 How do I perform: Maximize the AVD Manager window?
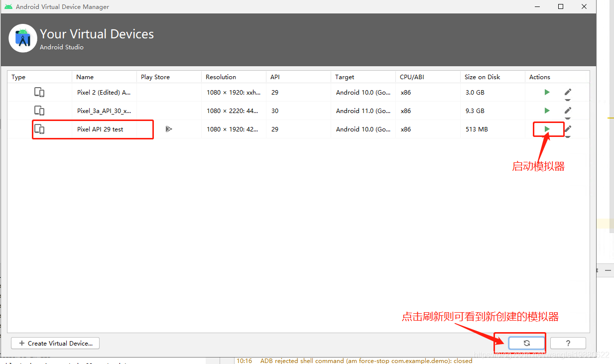tap(561, 6)
